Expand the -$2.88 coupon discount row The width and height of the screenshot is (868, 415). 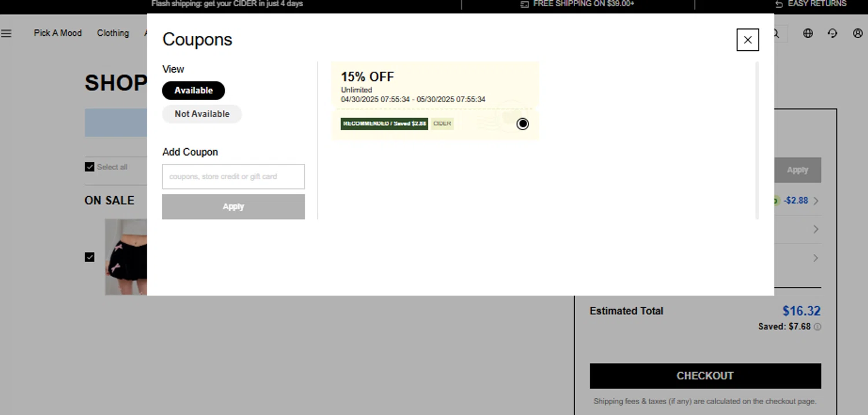815,201
